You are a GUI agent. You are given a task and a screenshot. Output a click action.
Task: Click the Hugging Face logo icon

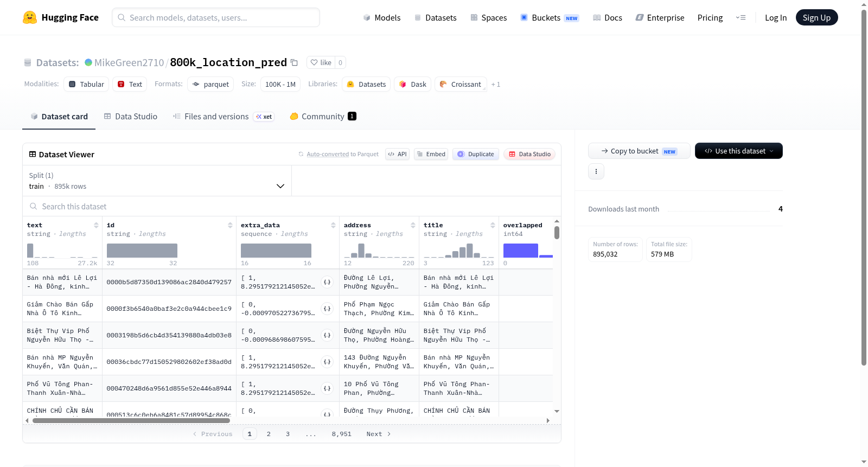click(x=30, y=17)
